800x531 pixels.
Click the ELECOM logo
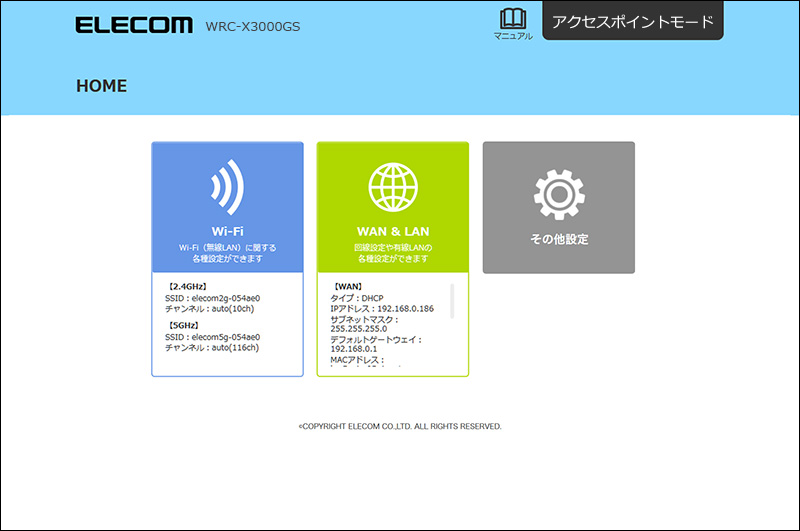point(134,25)
